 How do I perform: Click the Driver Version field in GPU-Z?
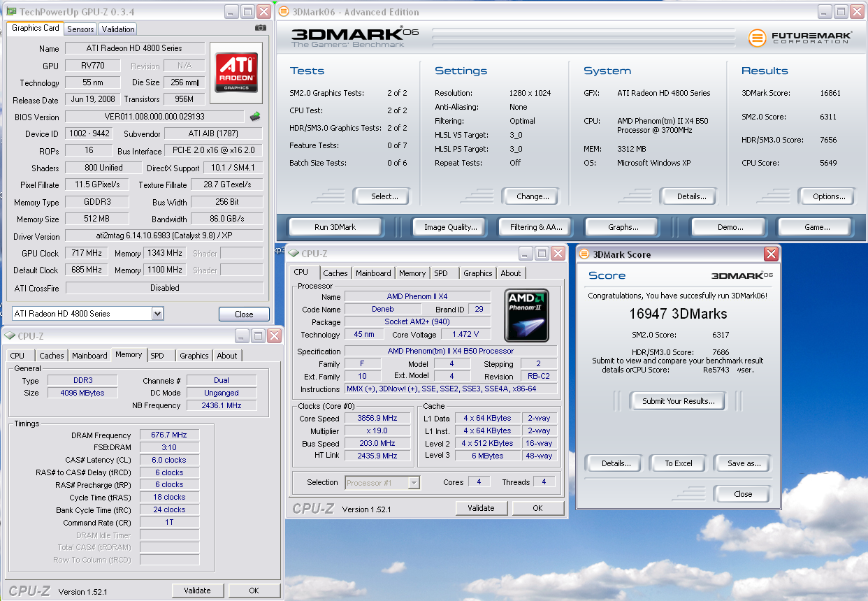coord(164,236)
